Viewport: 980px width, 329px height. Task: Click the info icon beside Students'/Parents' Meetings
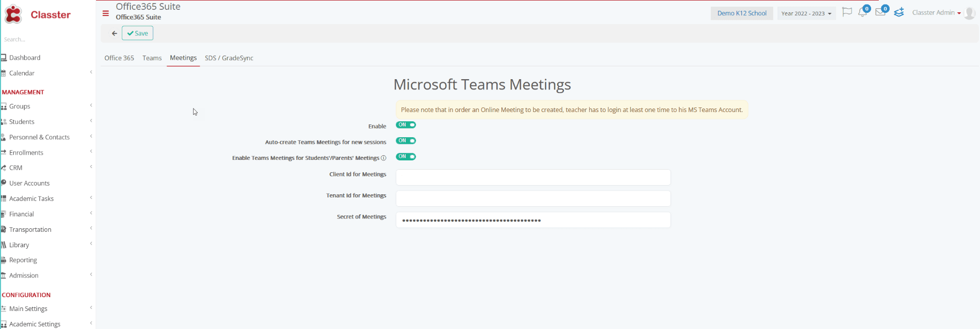click(x=383, y=158)
